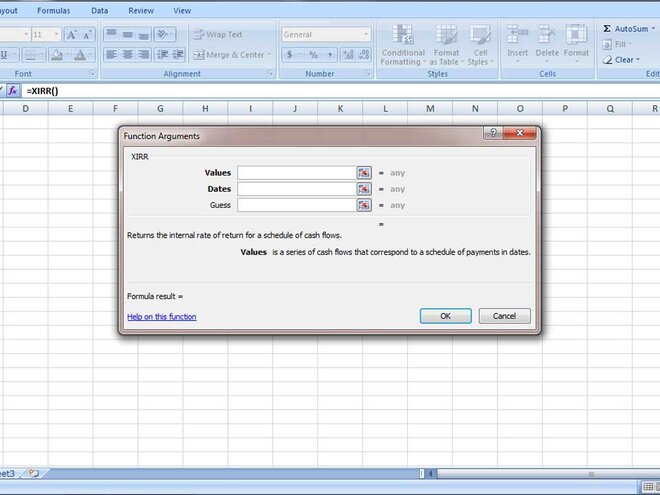
Task: Click the collapse button beside the Guess field
Action: tap(364, 205)
